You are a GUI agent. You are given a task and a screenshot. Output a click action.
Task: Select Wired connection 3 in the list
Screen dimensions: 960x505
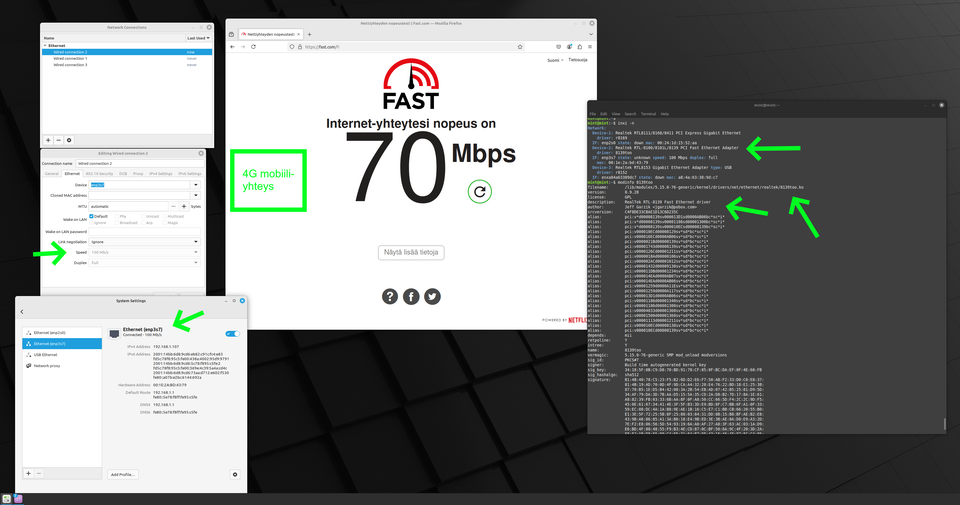click(127, 65)
